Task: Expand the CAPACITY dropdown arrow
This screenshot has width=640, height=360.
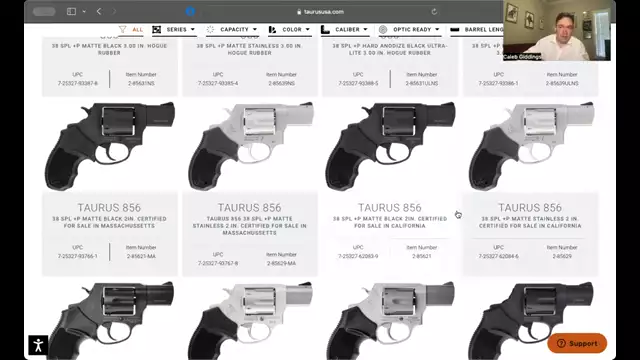Action: [255, 29]
